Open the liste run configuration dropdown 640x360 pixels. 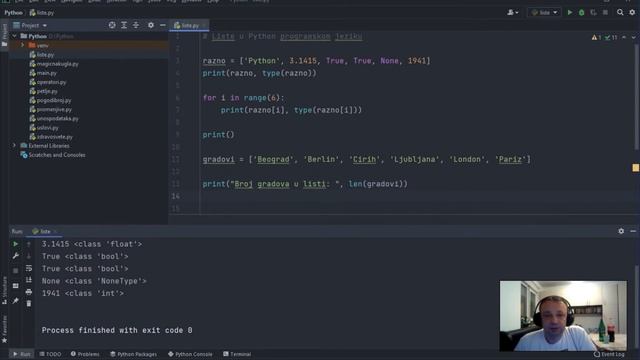(x=544, y=13)
